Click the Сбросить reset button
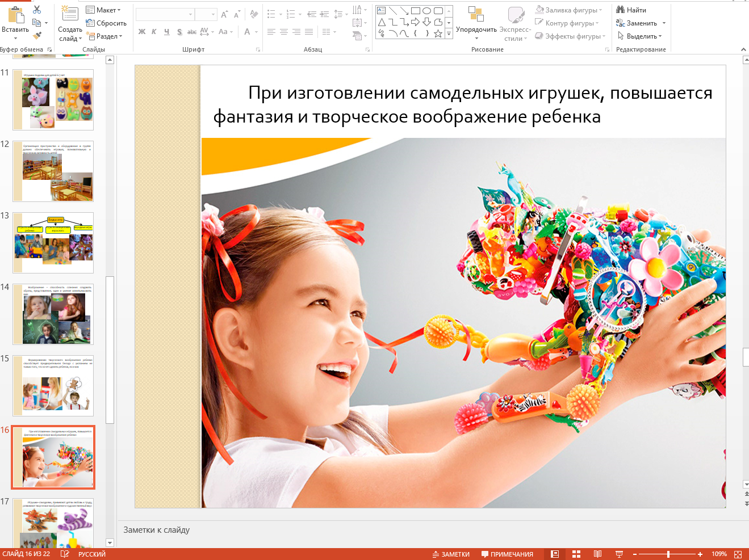Screen dimensions: 749x560 [106, 23]
